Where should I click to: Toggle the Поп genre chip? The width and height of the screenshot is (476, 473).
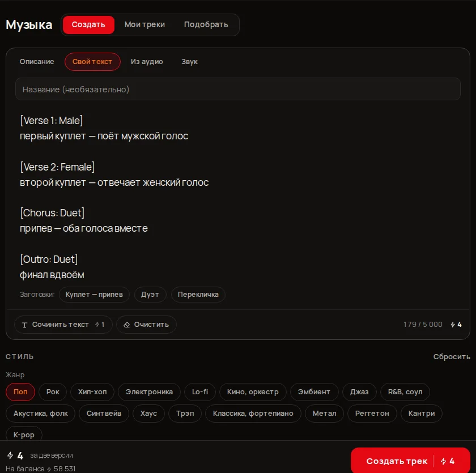(x=20, y=391)
